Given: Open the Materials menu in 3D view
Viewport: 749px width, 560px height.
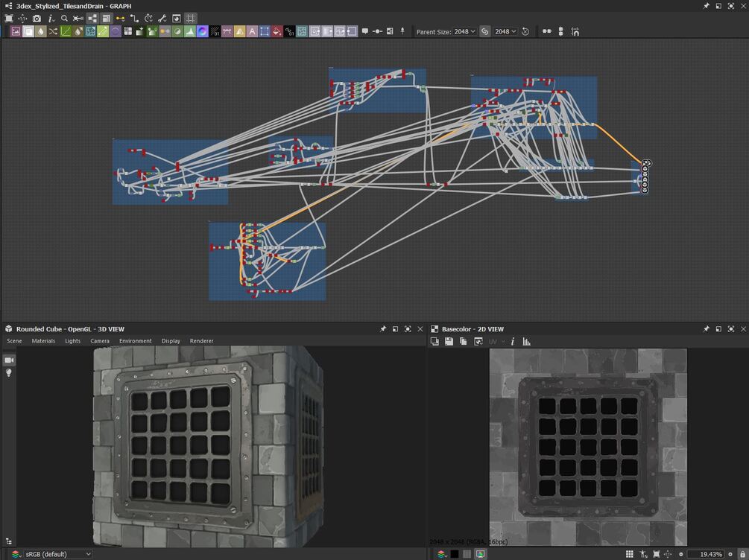Looking at the screenshot, I should 43,341.
